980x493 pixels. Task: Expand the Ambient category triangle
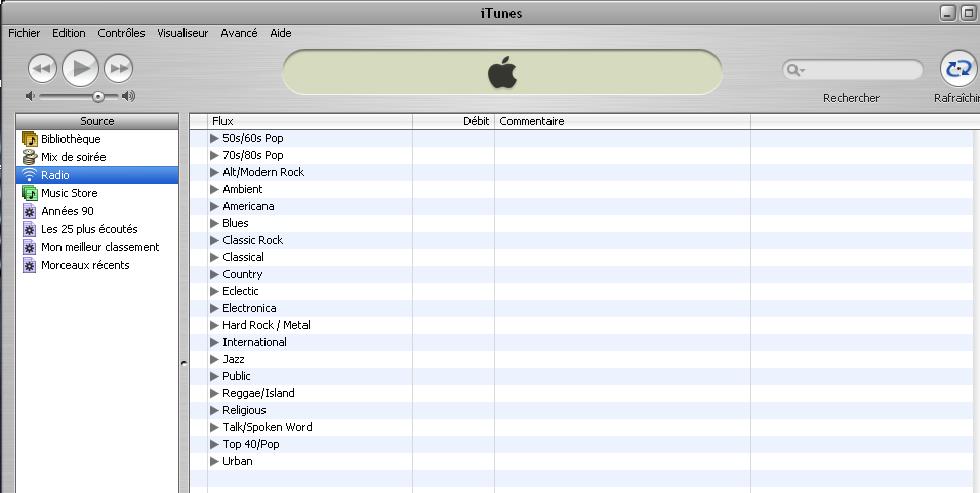click(x=214, y=189)
